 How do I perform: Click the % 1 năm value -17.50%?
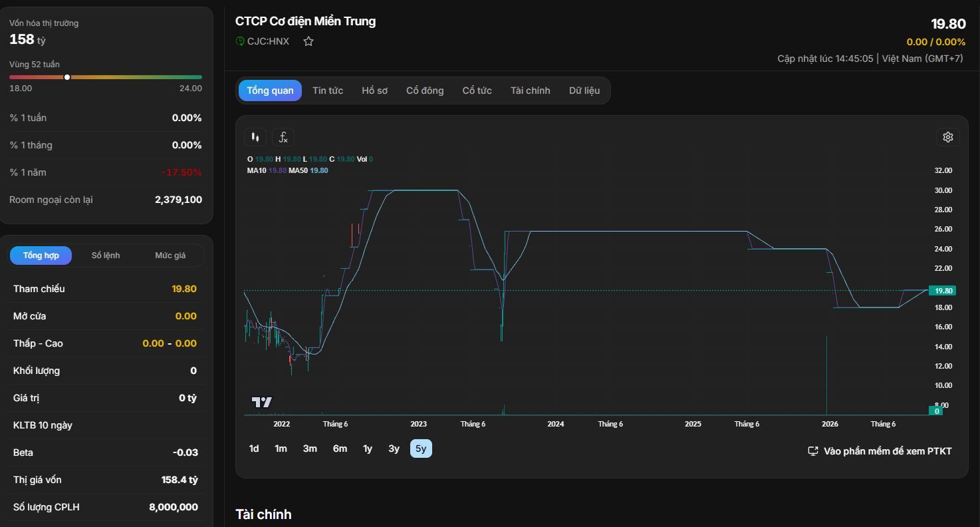182,172
